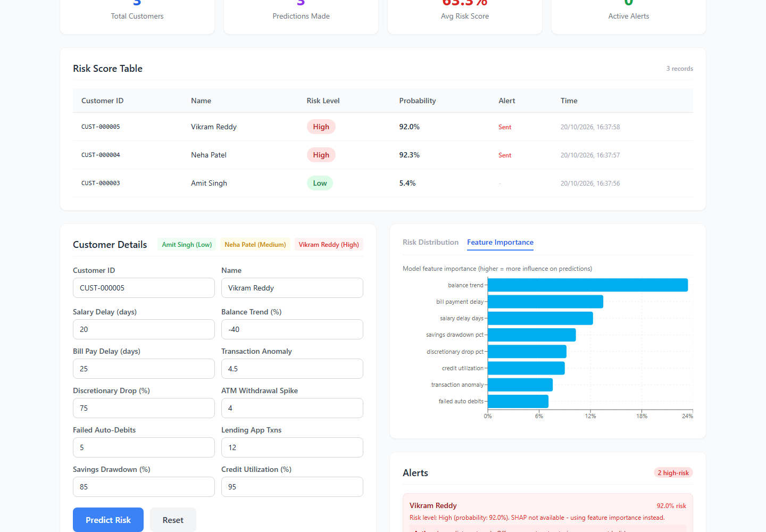Switch to the Risk Distribution tab

point(430,242)
